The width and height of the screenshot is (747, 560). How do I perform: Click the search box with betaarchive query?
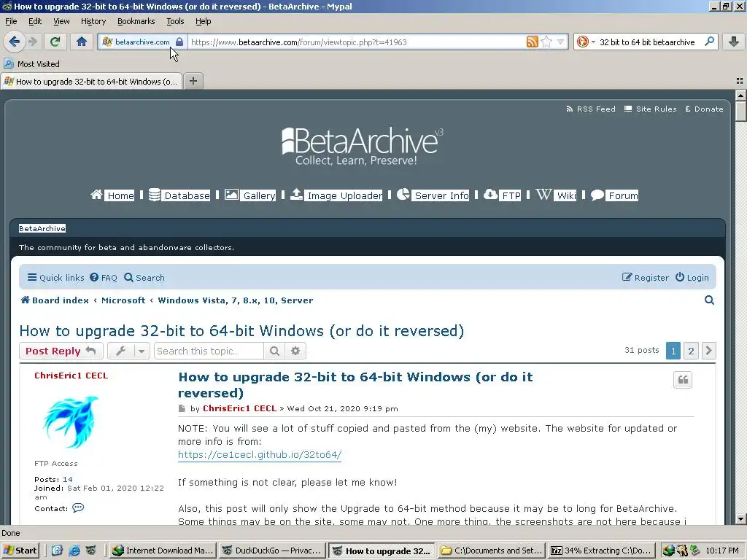647,42
